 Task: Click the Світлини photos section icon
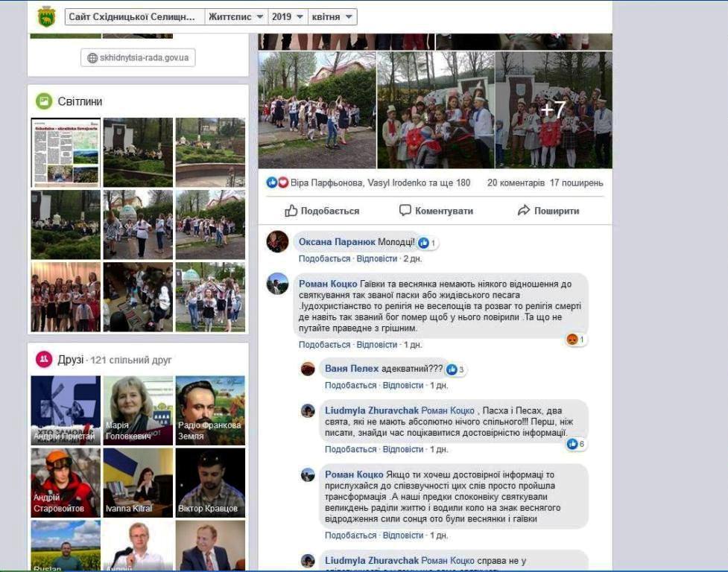[45, 101]
